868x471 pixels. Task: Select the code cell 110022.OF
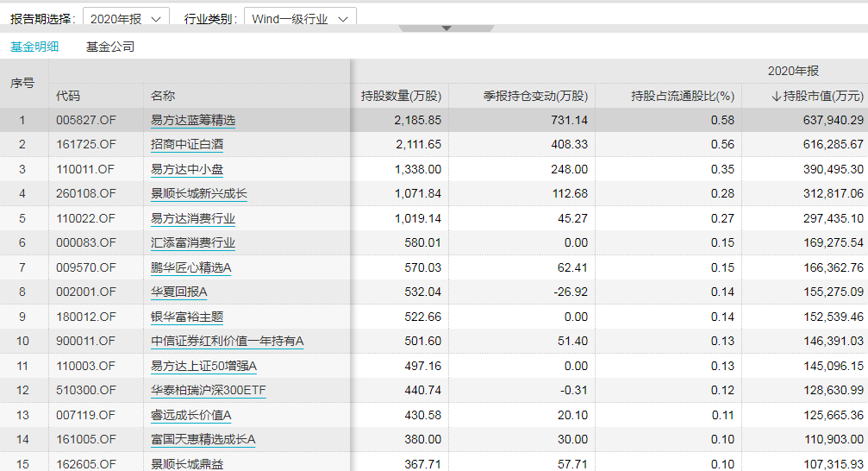pyautogui.click(x=86, y=219)
